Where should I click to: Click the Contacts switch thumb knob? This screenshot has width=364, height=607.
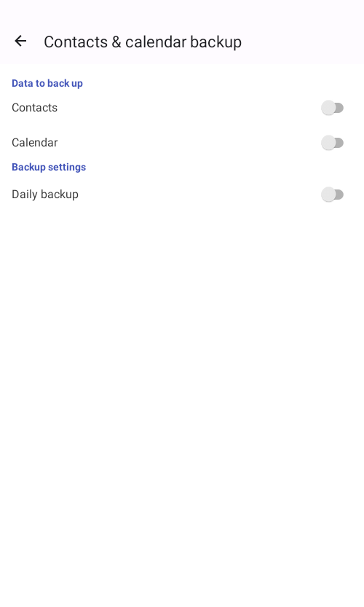[x=328, y=108]
